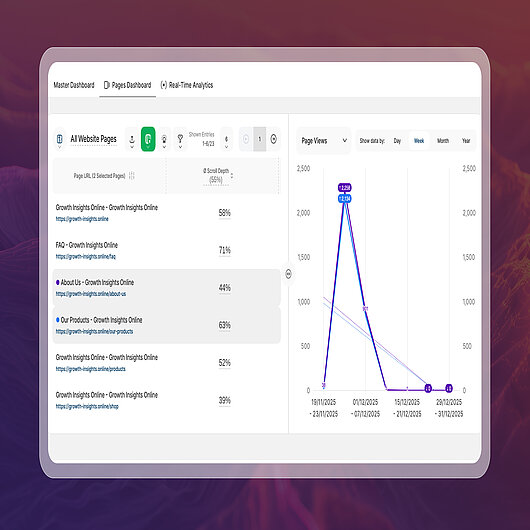Open the https://growth-insights.online link

point(82,219)
